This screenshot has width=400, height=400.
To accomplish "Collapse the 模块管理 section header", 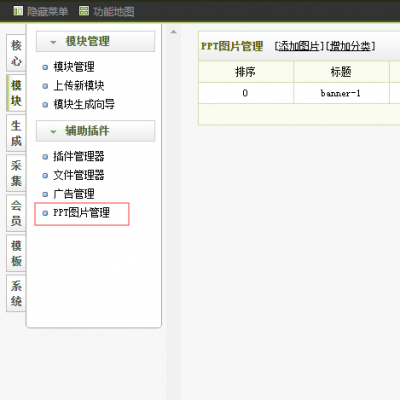I will coord(95,41).
